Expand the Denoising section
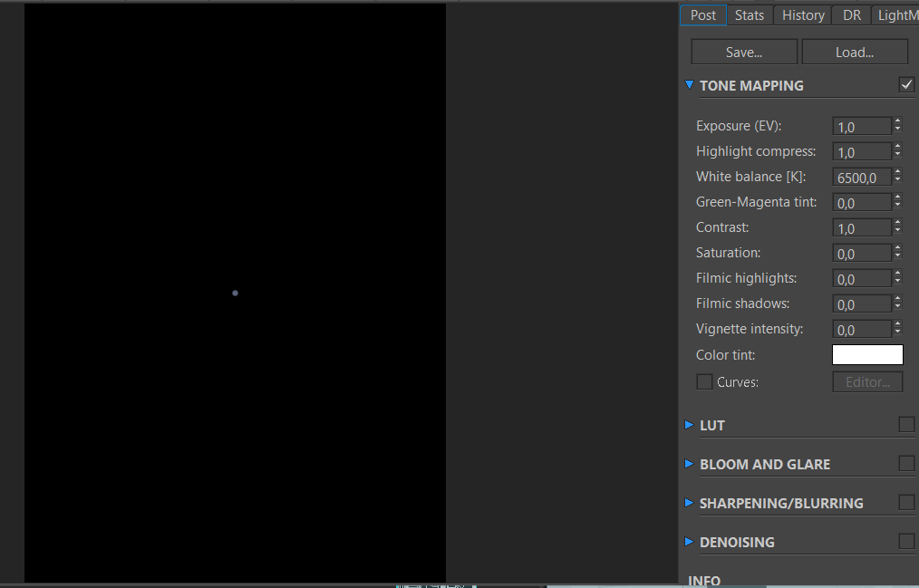The image size is (919, 588). coord(689,542)
